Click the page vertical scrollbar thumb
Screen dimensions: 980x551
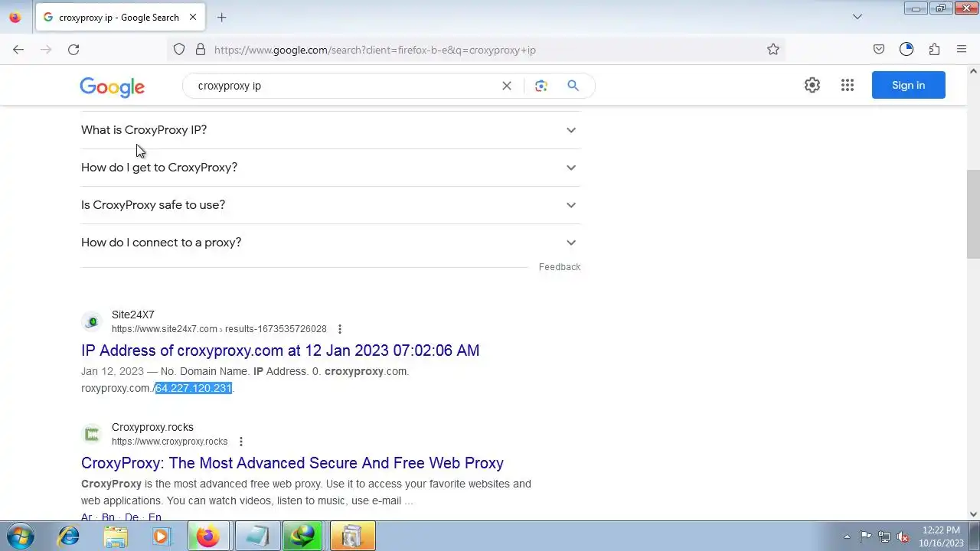973,214
